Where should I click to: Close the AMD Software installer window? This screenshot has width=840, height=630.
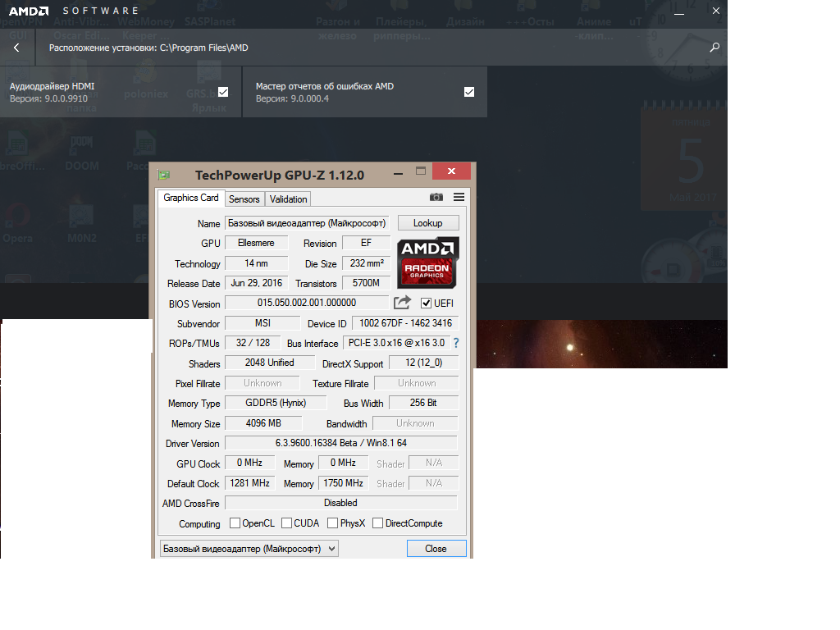(715, 11)
